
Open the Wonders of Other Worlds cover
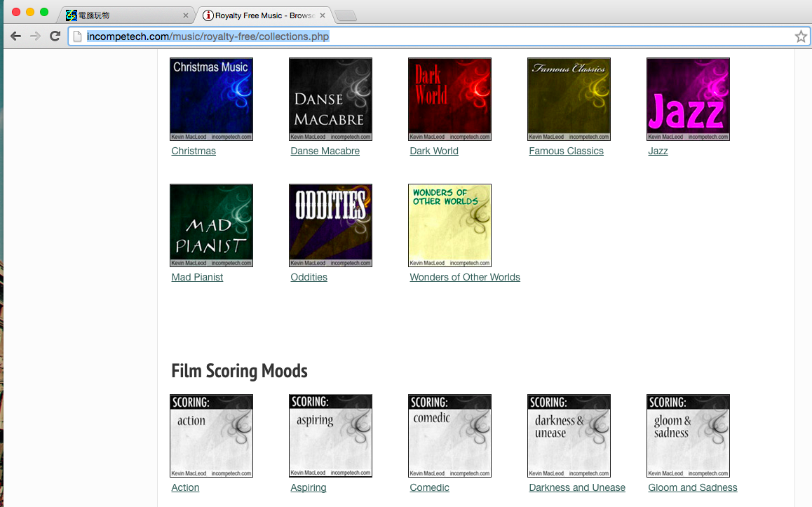[x=449, y=225]
